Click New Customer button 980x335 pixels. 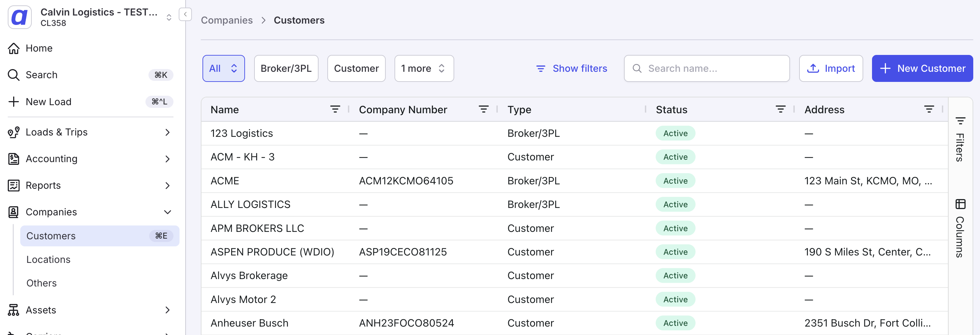click(x=922, y=68)
